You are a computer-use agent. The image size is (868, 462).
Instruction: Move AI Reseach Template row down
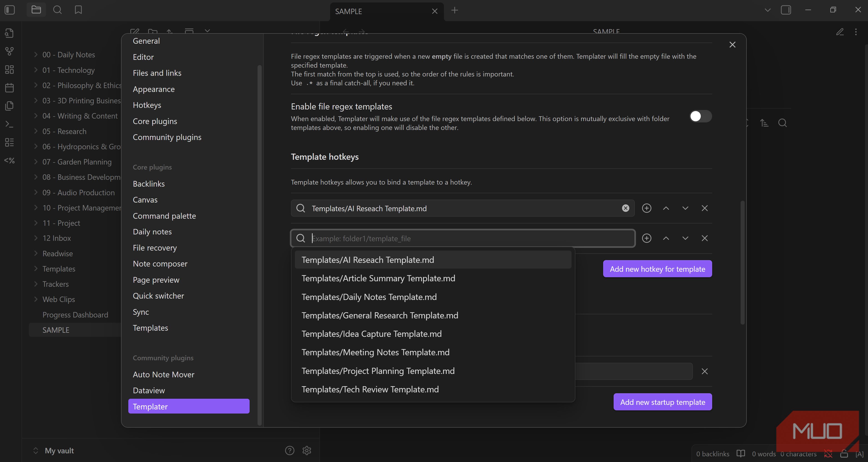685,208
